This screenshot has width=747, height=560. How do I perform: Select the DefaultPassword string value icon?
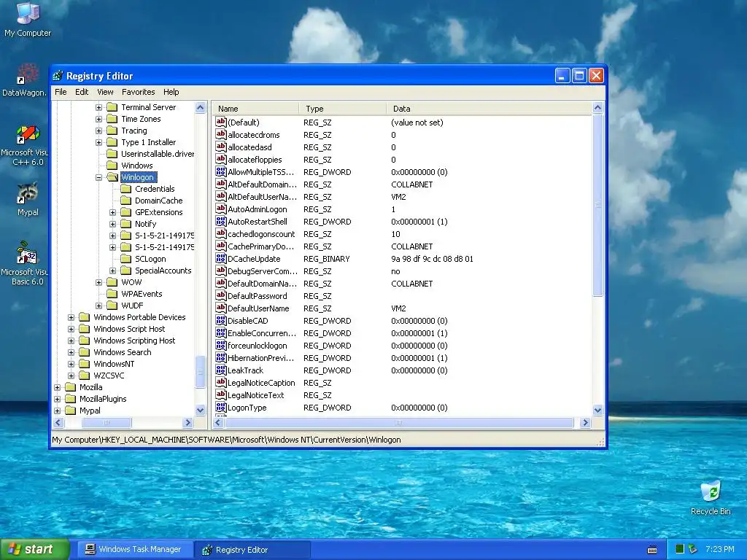[220, 295]
